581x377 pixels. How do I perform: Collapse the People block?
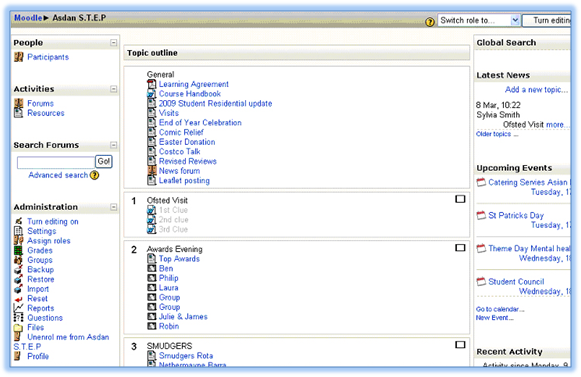pos(114,43)
